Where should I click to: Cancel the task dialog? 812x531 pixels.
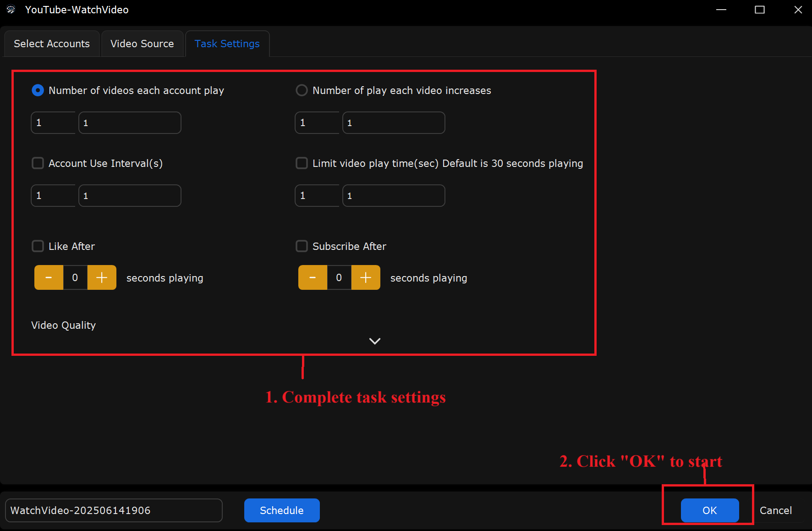click(x=776, y=510)
